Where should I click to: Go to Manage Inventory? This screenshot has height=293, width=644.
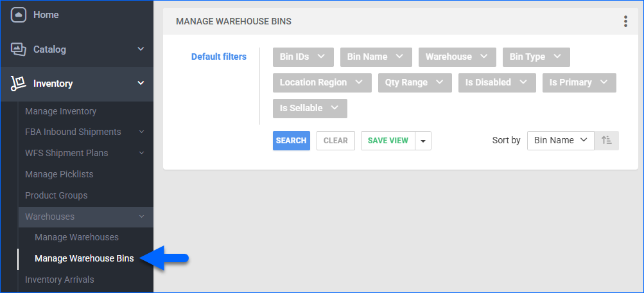coord(60,111)
